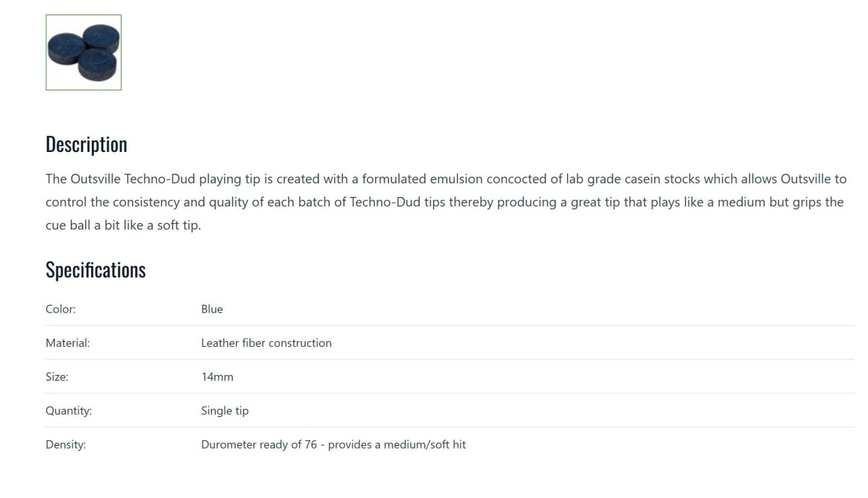The width and height of the screenshot is (868, 498).
Task: Click the last line 'cue ball a bit like a soft tip'
Action: [123, 225]
